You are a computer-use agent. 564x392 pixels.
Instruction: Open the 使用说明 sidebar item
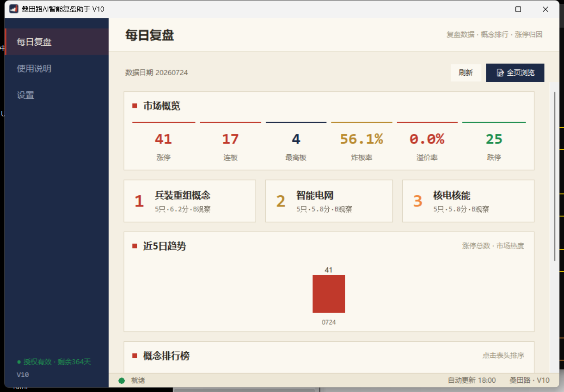(57, 68)
